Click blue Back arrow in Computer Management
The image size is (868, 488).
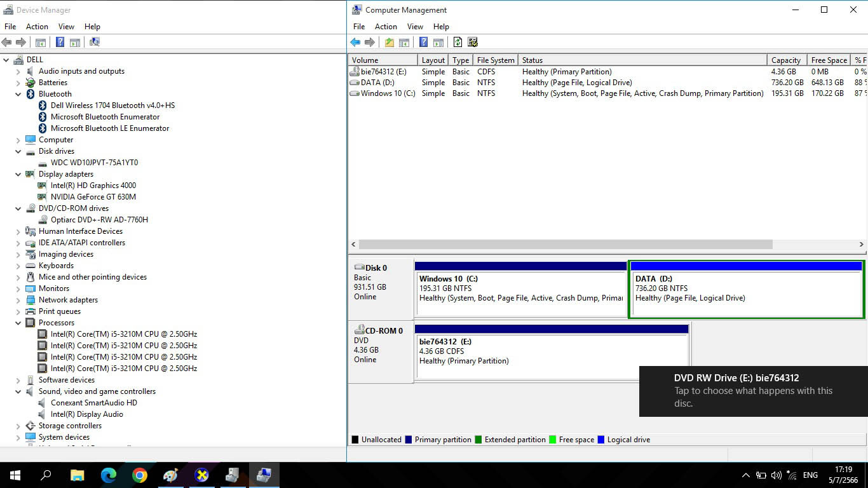pos(355,42)
